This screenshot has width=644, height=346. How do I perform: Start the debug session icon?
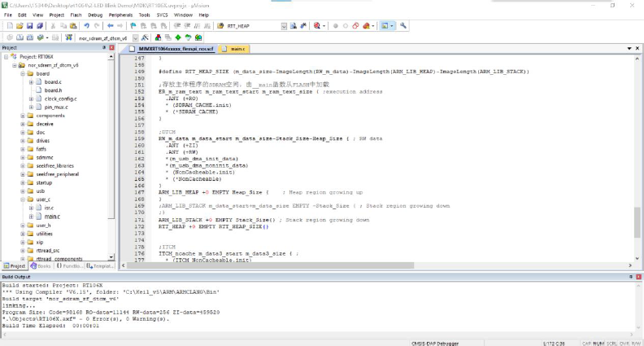316,25
